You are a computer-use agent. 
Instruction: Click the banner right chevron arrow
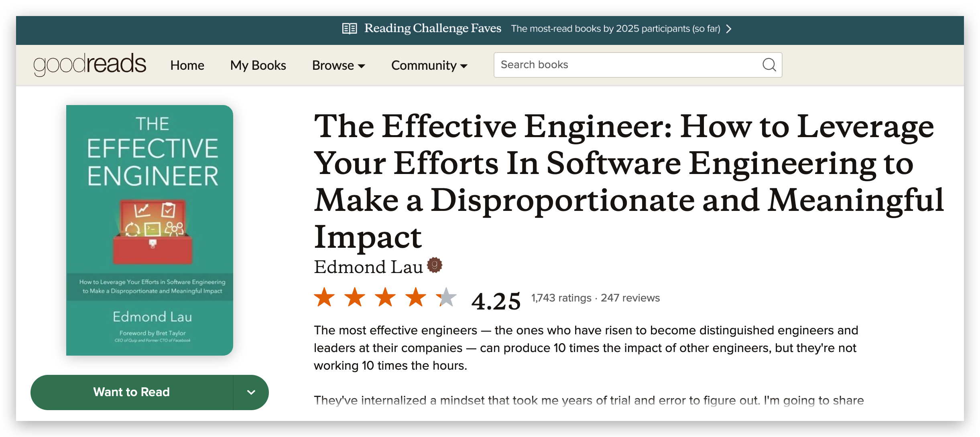[729, 29]
